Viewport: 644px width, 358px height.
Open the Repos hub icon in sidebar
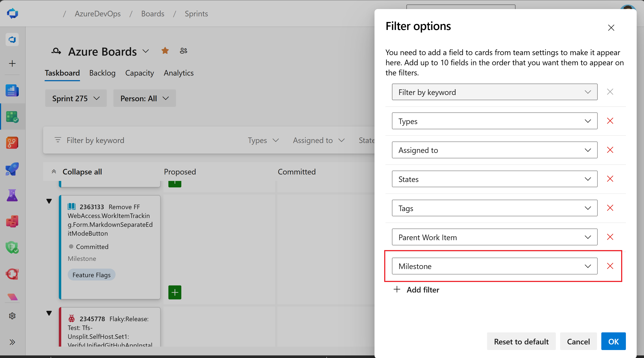click(12, 143)
